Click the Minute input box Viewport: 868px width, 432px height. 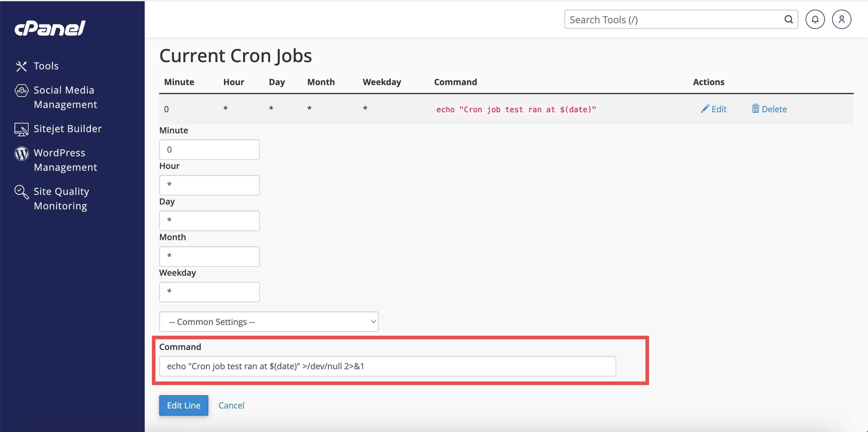(x=209, y=150)
